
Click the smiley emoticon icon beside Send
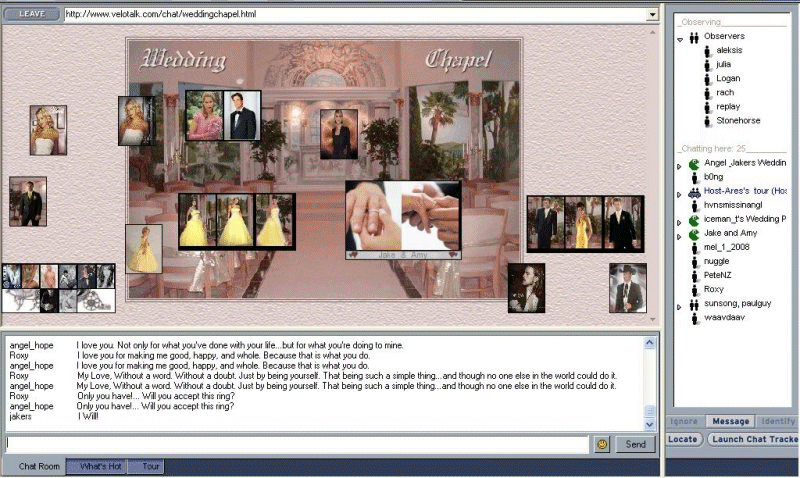point(602,444)
